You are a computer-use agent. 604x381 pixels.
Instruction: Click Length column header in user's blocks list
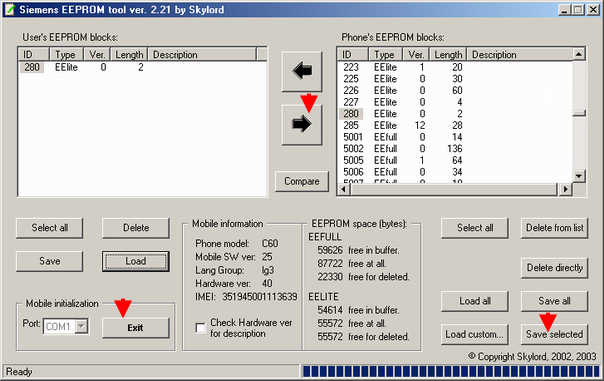tap(129, 55)
